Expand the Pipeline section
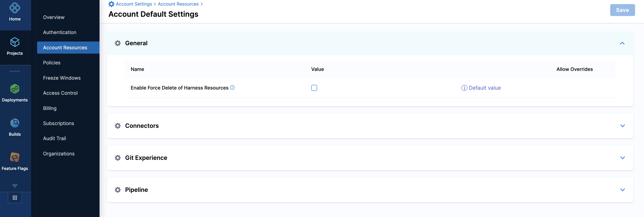The image size is (644, 217). (x=622, y=190)
